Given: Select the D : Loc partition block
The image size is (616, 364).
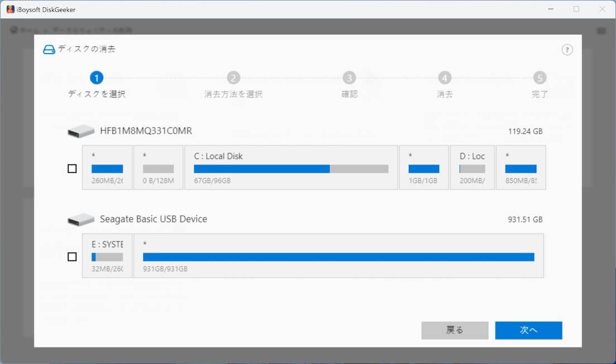Looking at the screenshot, I should [x=472, y=168].
